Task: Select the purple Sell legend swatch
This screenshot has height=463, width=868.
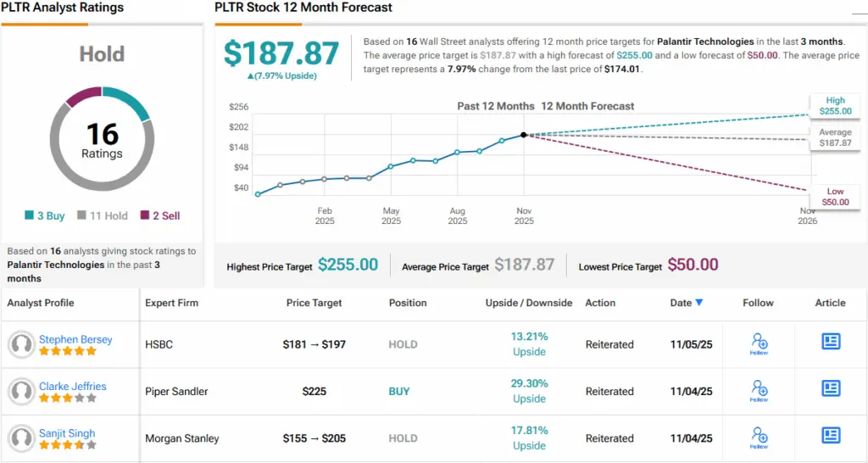Action: coord(146,215)
